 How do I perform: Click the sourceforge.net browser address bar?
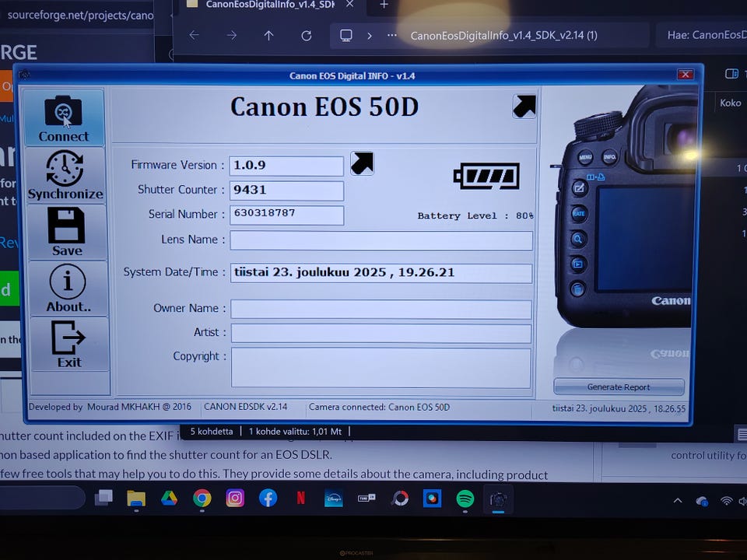click(x=79, y=16)
